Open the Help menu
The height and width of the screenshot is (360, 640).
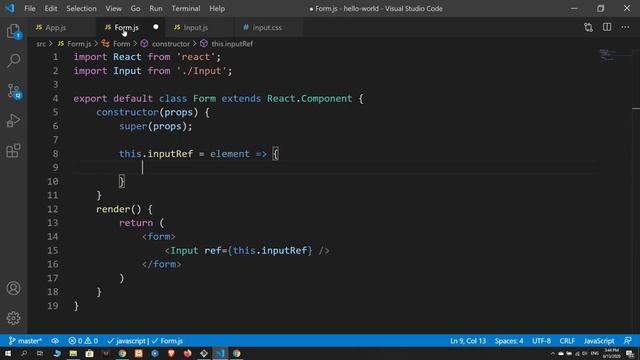217,8
